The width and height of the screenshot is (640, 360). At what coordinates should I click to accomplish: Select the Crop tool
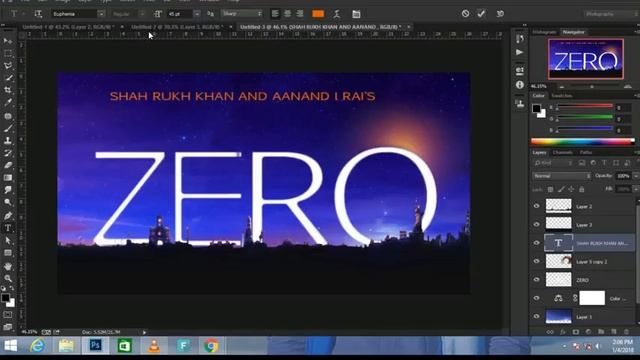point(8,90)
